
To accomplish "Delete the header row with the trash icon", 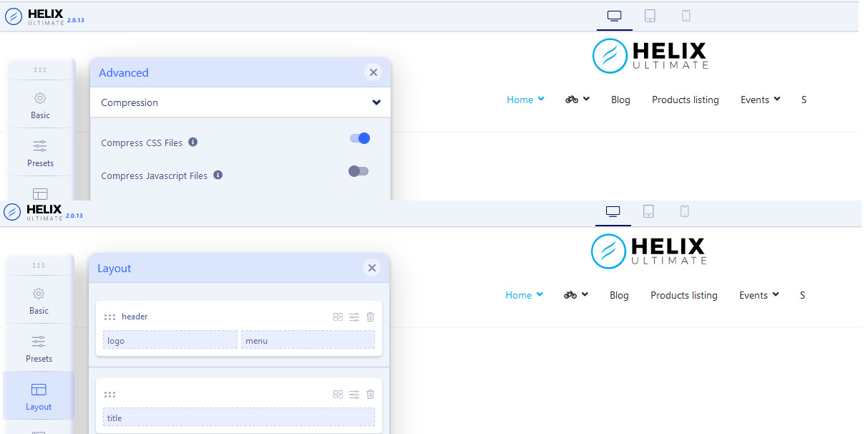I will tap(370, 317).
